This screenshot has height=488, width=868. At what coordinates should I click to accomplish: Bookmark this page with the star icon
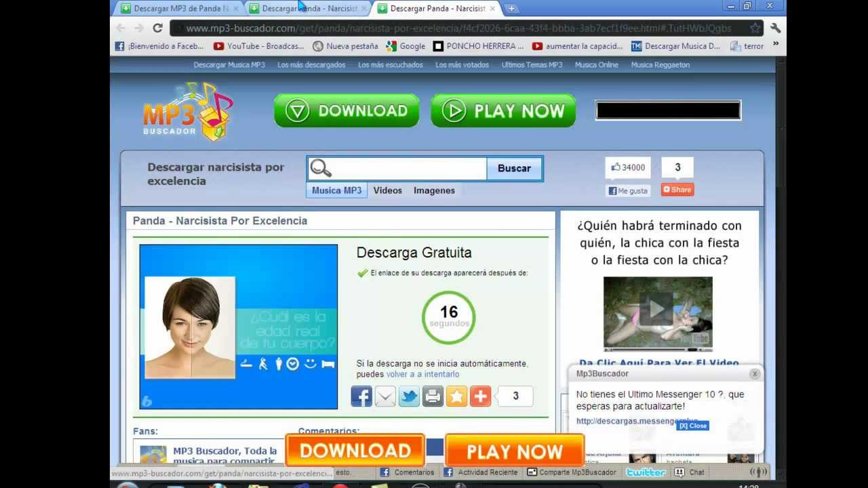[x=755, y=28]
